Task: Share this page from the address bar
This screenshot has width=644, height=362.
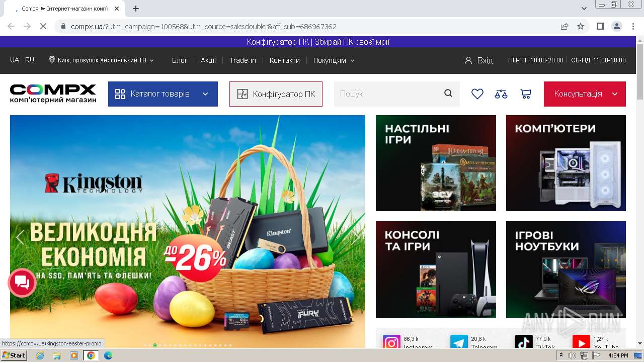Action: pos(565,26)
